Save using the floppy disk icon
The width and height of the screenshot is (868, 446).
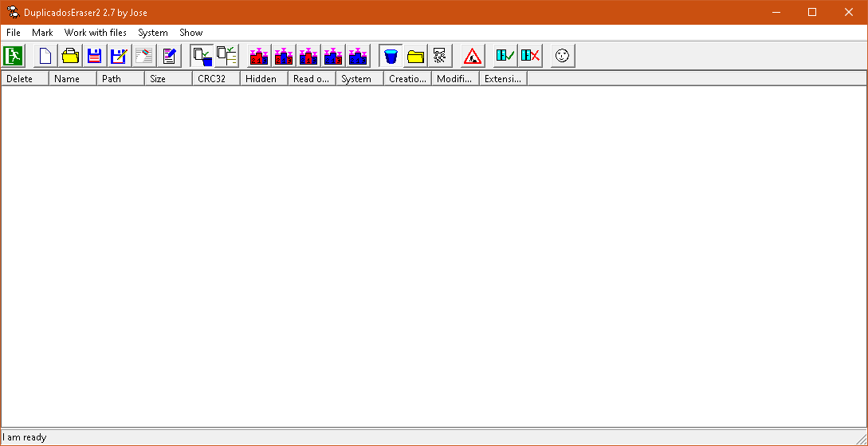click(95, 56)
